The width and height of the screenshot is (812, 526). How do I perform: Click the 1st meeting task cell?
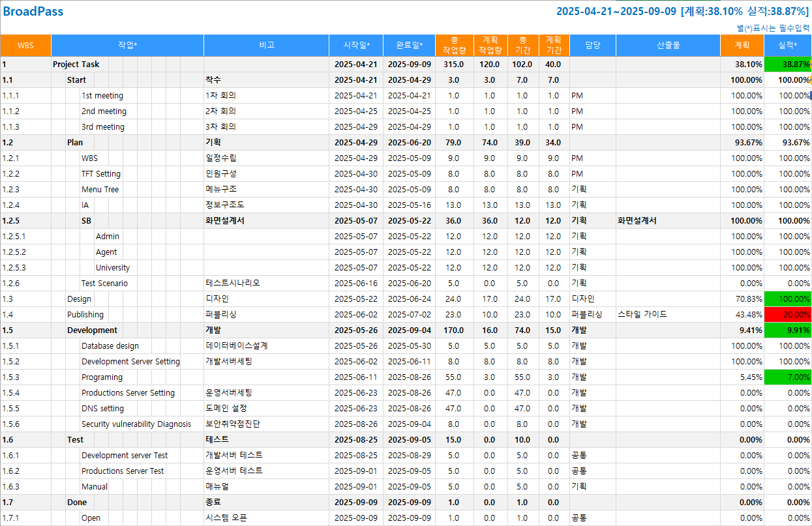point(102,96)
